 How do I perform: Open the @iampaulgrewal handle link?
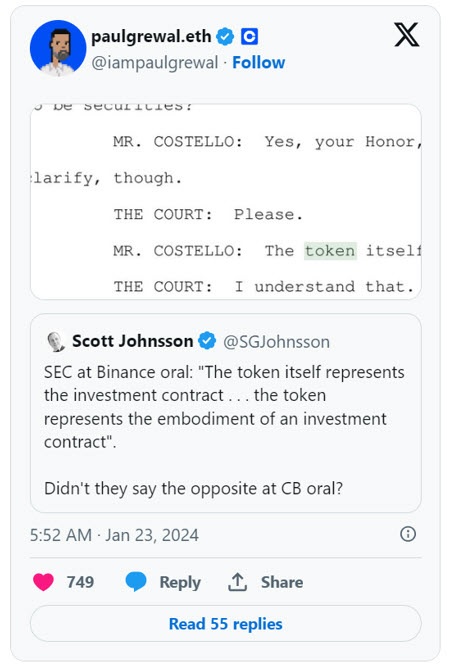pos(155,63)
